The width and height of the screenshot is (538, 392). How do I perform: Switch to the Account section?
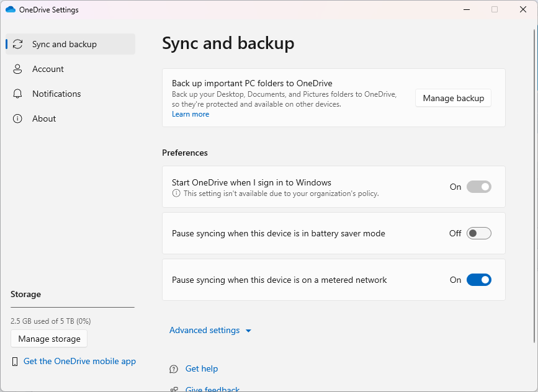coord(70,69)
